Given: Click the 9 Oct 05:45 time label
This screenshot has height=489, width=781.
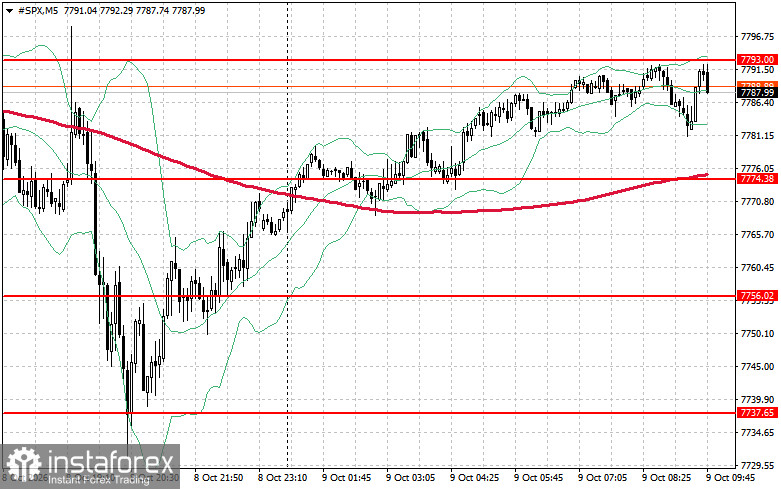Looking at the screenshot, I should click(x=538, y=478).
